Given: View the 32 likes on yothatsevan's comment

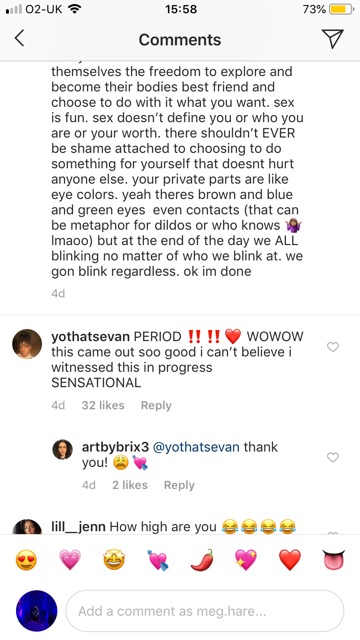Looking at the screenshot, I should (103, 405).
